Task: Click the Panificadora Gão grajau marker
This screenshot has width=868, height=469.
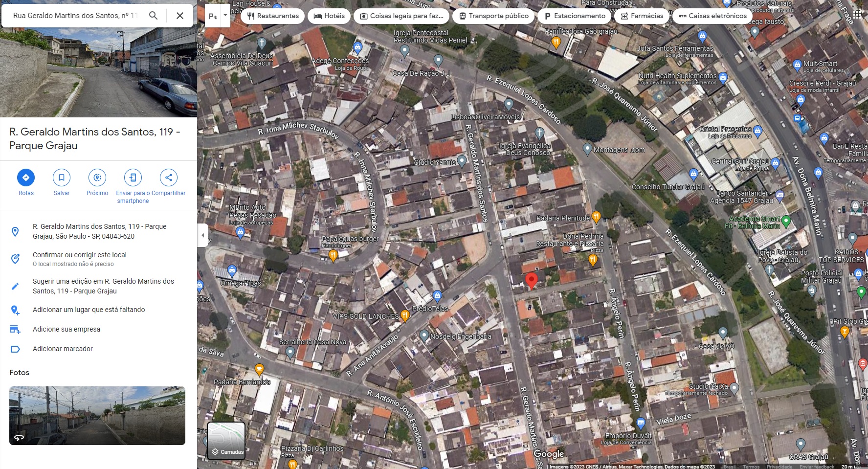Action: tap(556, 43)
